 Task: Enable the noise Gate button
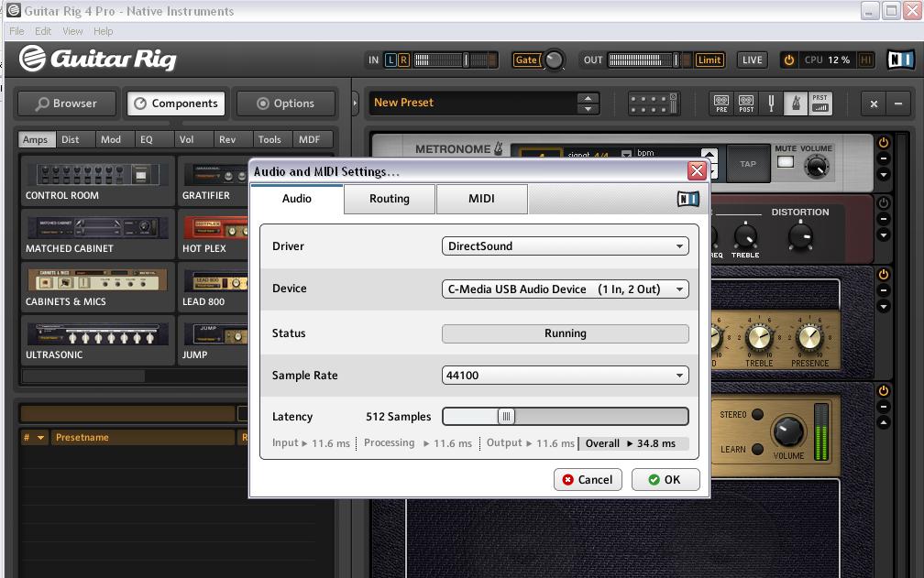tap(525, 60)
